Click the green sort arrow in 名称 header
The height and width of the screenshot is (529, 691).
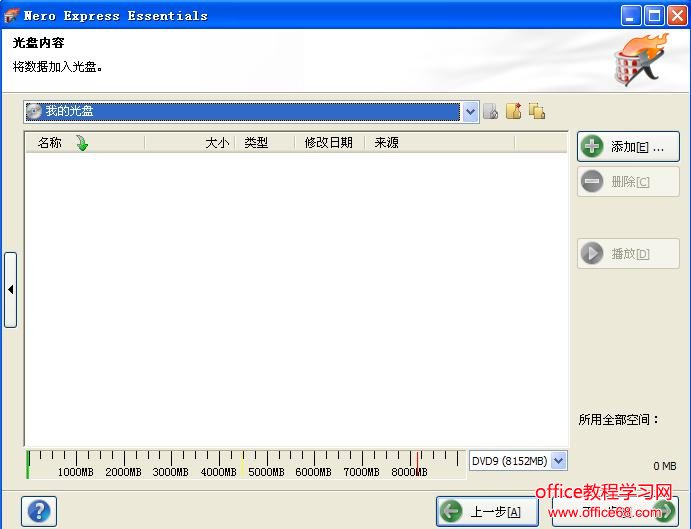(82, 143)
